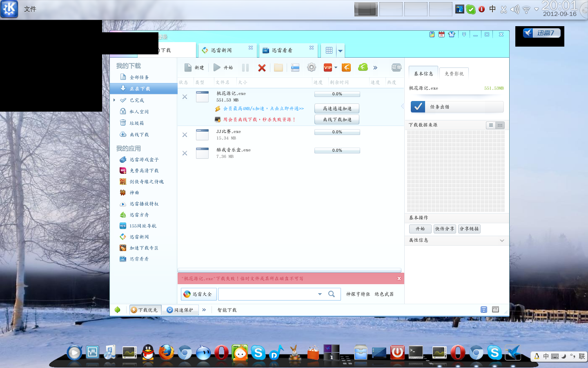Open the tab list dropdown arrow
Image resolution: width=588 pixels, height=368 pixels.
tap(340, 51)
